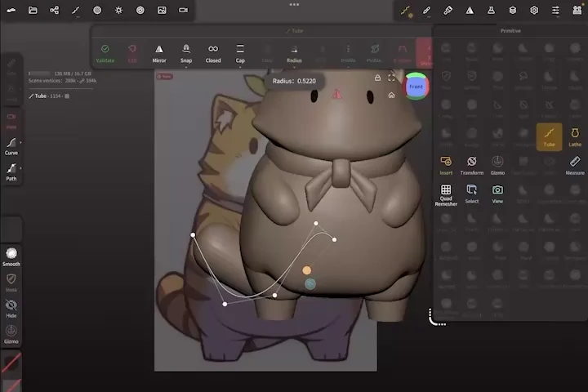
Task: Click the Front view cube
Action: (x=416, y=87)
